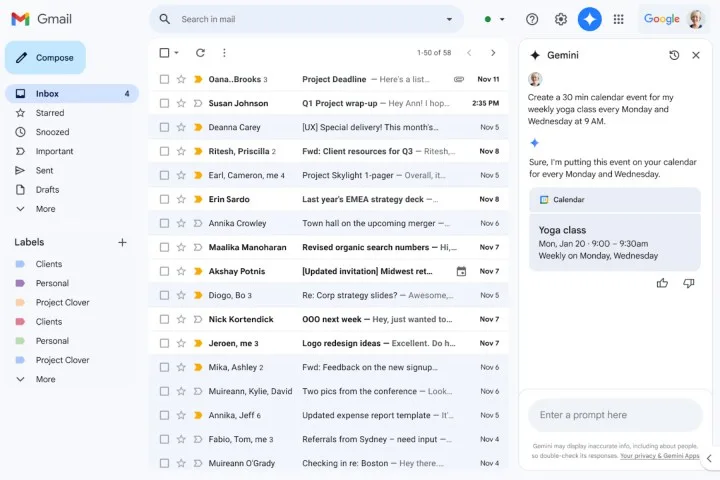
Task: Give thumbs up to Gemini response
Action: tap(662, 283)
